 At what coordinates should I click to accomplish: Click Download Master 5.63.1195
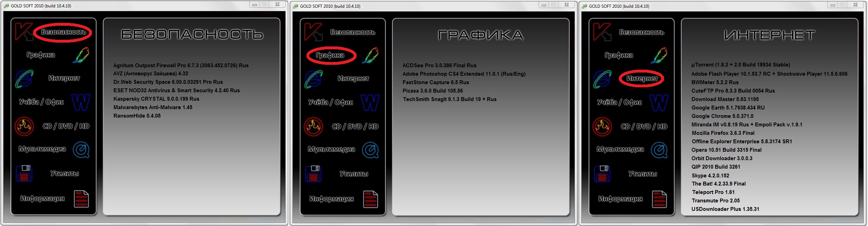725,99
